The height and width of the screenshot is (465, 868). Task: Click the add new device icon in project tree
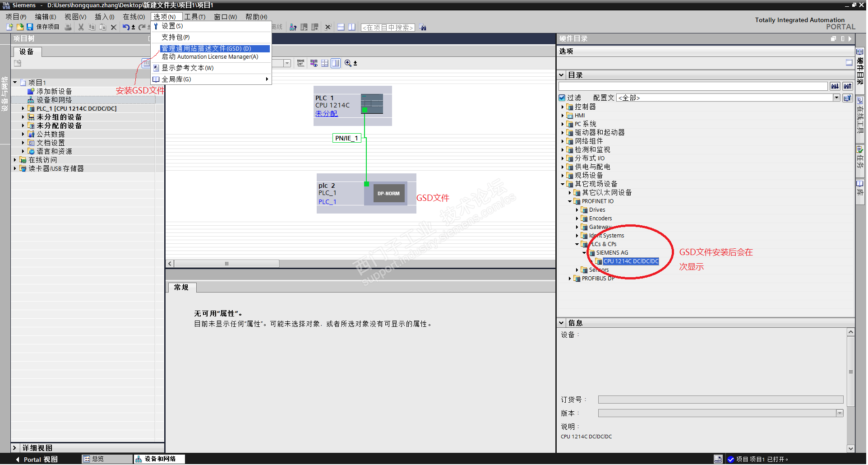[x=31, y=91]
